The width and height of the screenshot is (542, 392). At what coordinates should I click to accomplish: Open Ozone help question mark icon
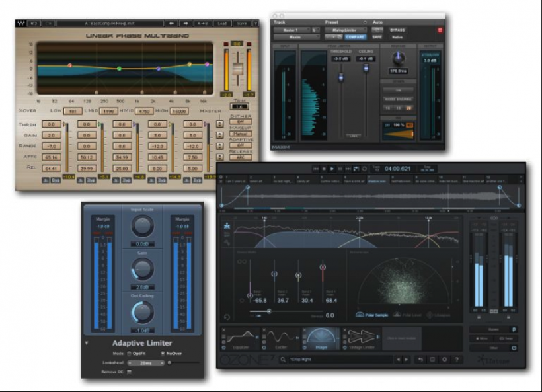tap(457, 360)
